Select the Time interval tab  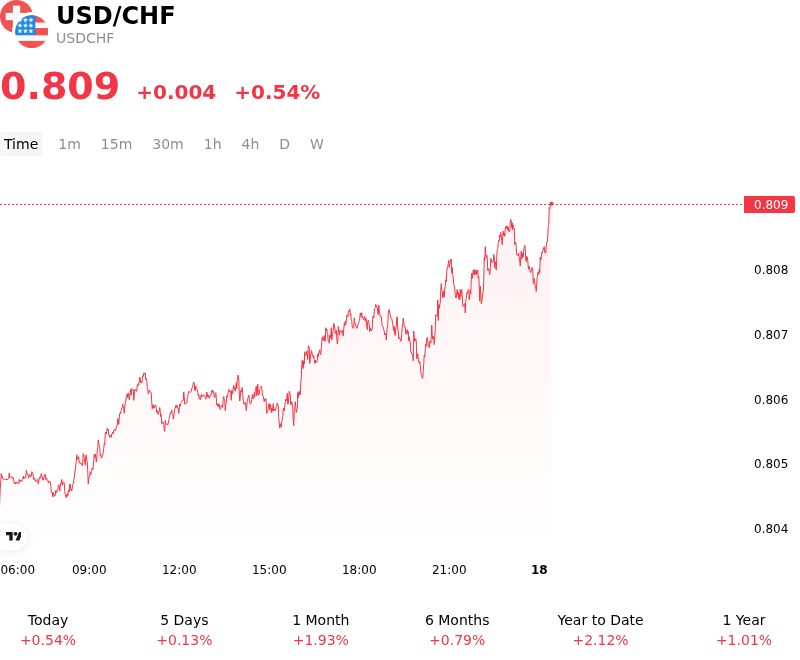click(x=21, y=144)
